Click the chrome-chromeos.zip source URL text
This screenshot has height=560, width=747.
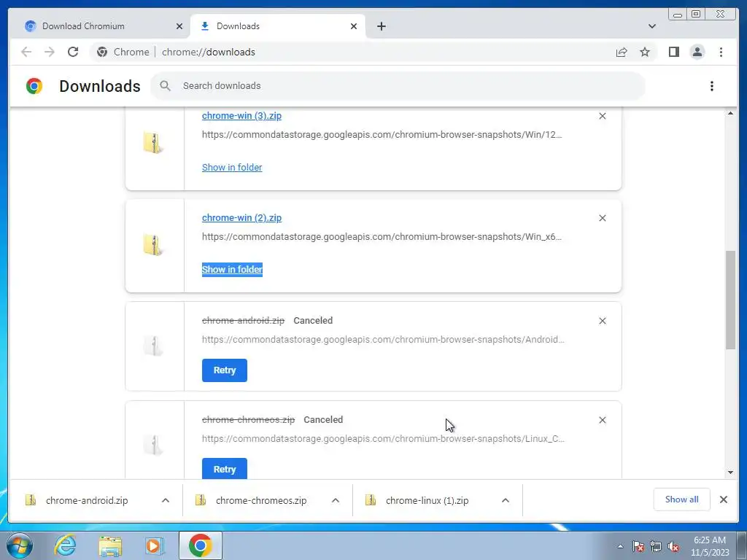point(383,438)
